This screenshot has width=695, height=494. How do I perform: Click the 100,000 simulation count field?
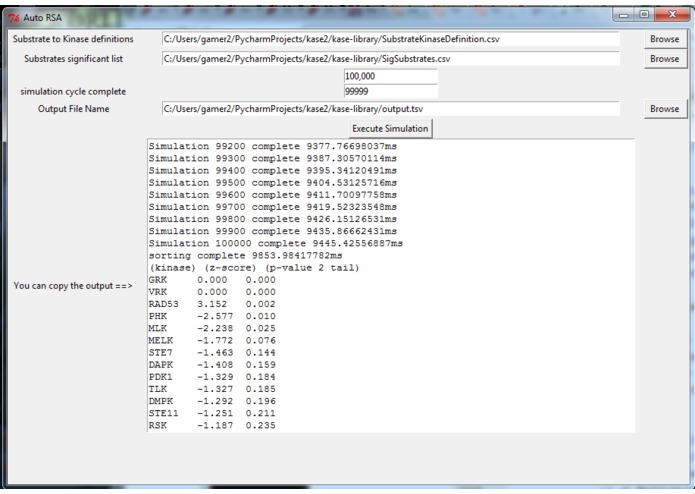click(x=390, y=76)
